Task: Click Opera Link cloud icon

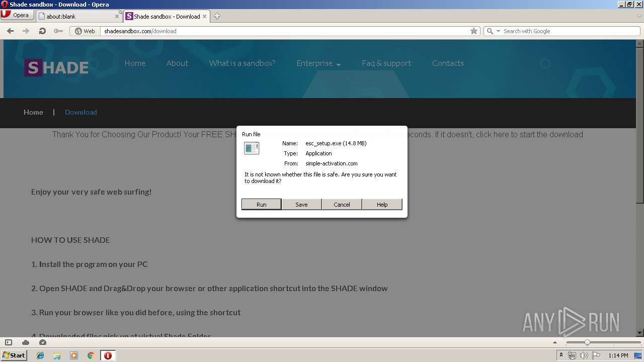Action: tap(26, 342)
